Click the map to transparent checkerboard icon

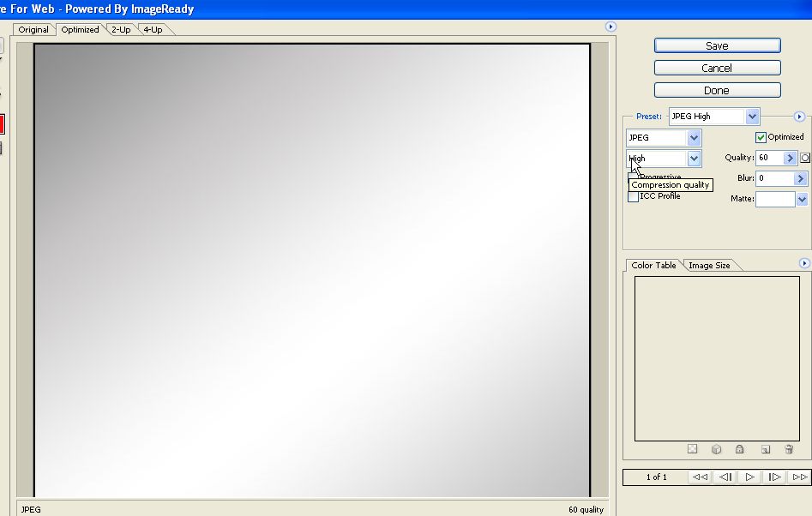[x=692, y=449]
